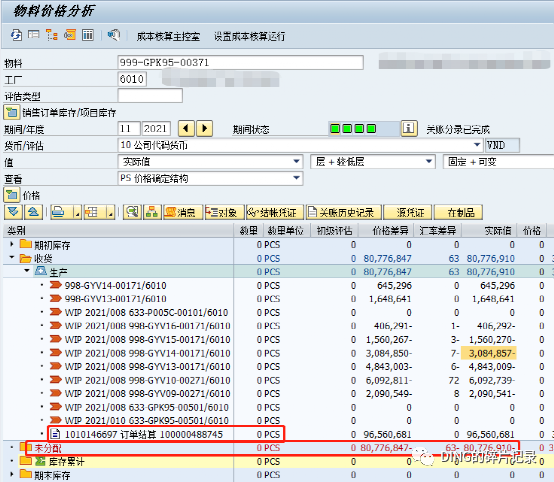Click the hierarchy structure icon
The width and height of the screenshot is (554, 482).
pos(152,212)
